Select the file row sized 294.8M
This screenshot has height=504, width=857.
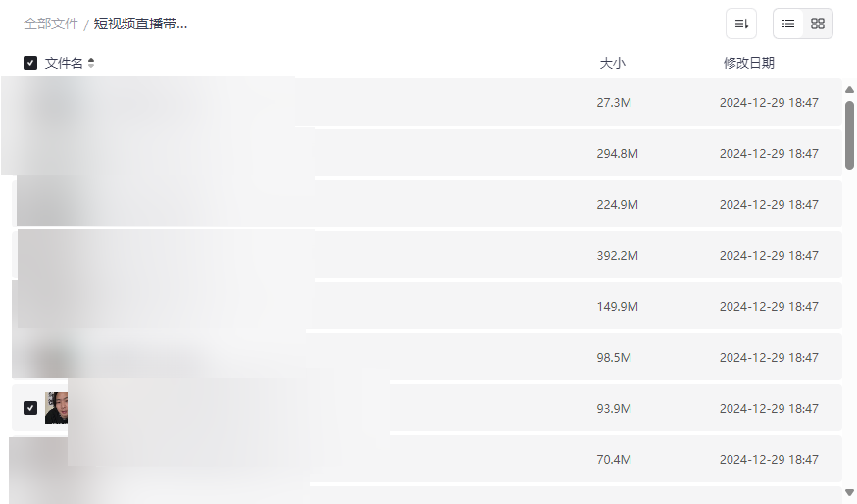(x=490, y=153)
